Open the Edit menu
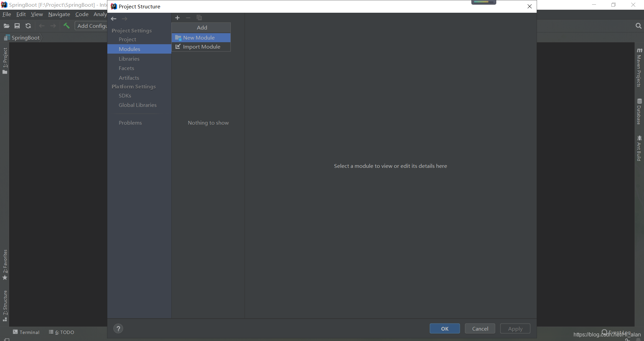This screenshot has width=644, height=341. click(x=21, y=14)
